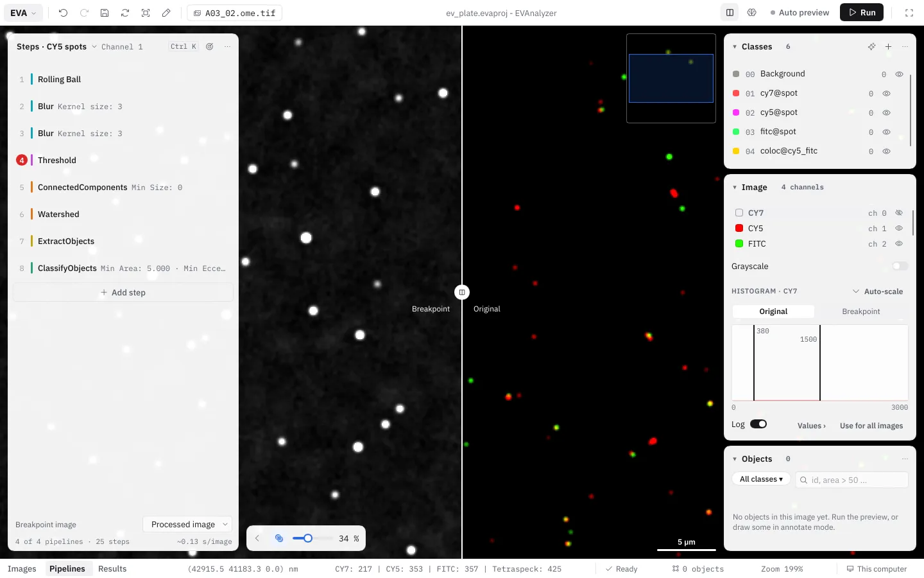
Task: Click the split divider handle
Action: [x=461, y=292]
